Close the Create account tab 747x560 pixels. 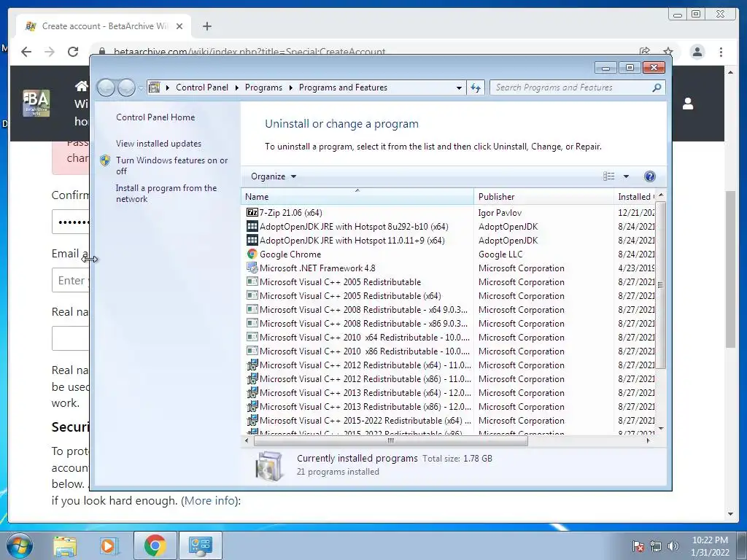click(x=179, y=26)
